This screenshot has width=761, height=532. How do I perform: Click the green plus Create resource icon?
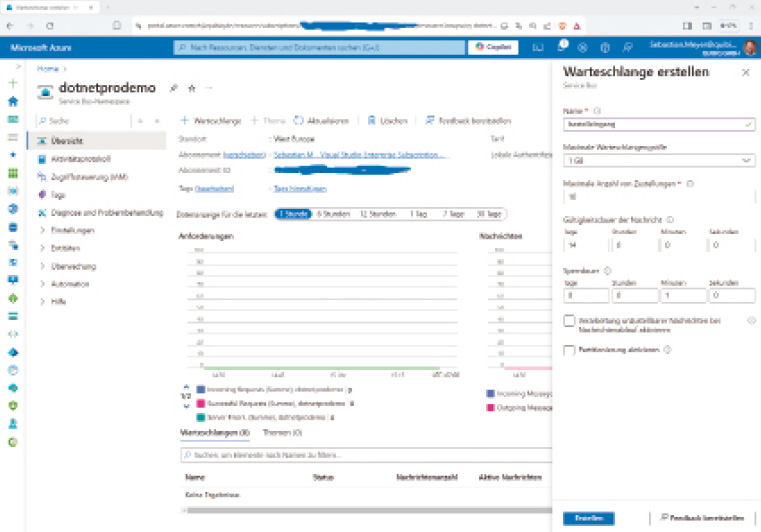pos(13,83)
